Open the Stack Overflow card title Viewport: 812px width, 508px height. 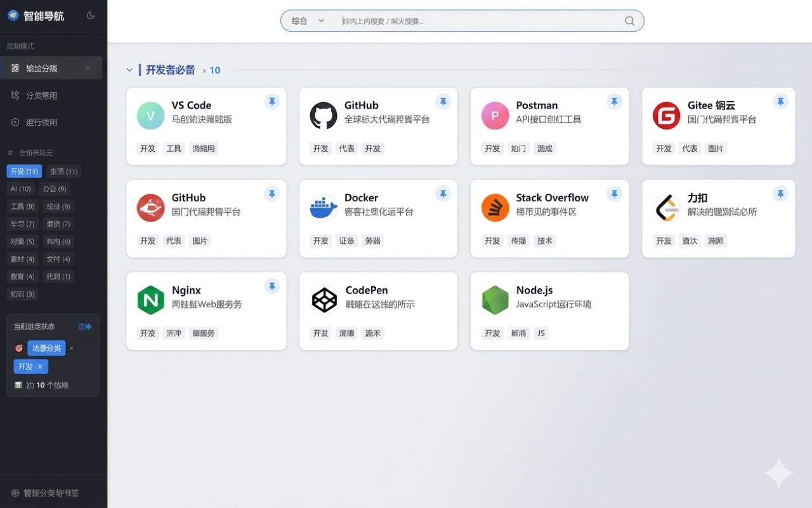pos(552,197)
